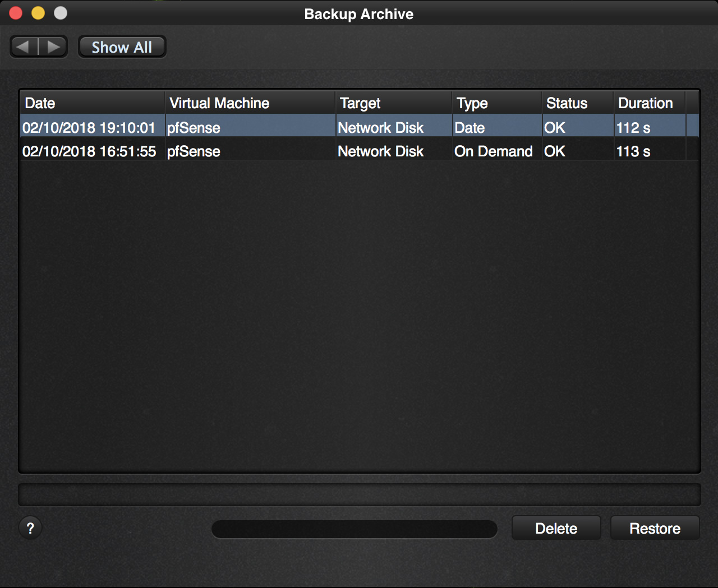
Task: Sort by Virtual Machine column header
Action: coord(250,103)
